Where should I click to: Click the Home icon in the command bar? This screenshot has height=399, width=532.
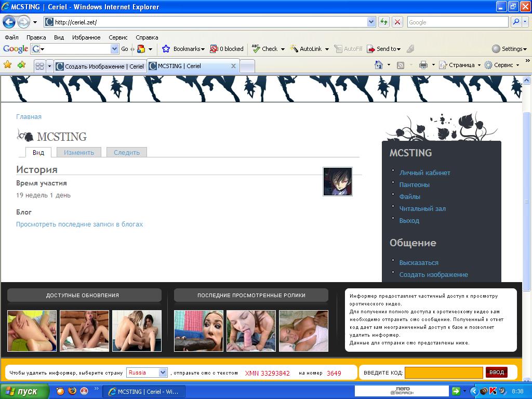[x=379, y=65]
